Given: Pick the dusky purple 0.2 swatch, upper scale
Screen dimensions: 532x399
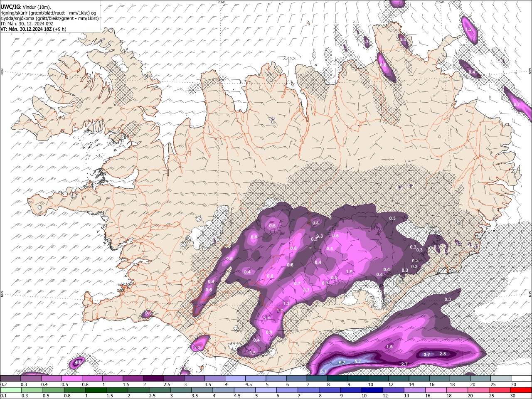Looking at the screenshot, I should click(10, 378).
